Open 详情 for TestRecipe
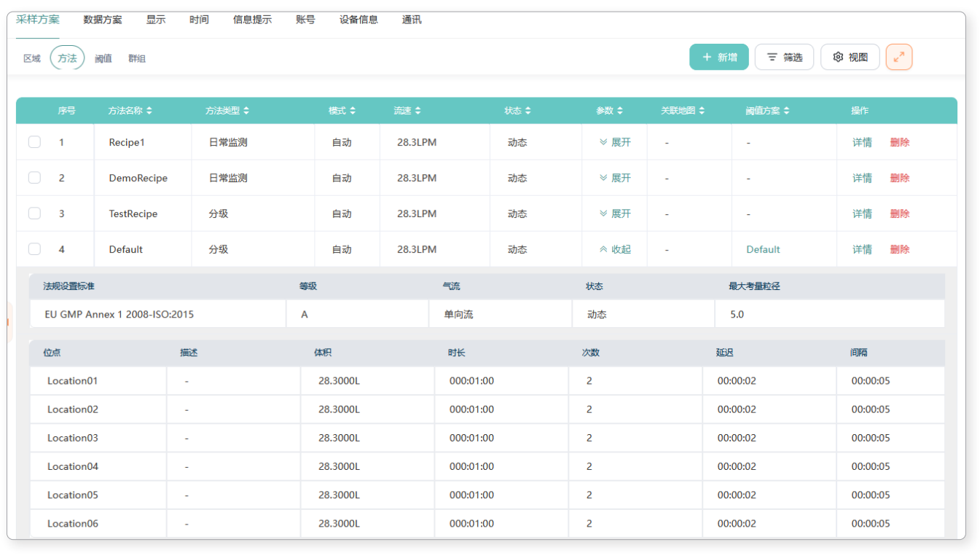 tap(862, 214)
